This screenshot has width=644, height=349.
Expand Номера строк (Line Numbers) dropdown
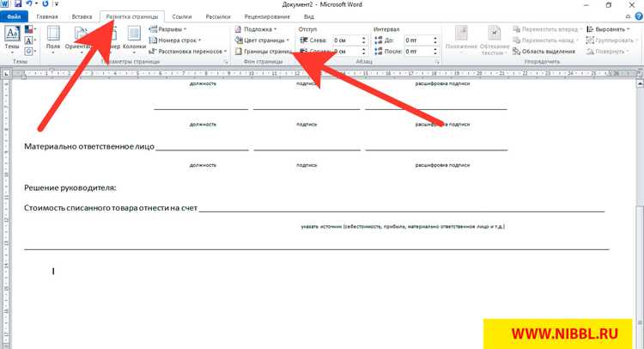[175, 40]
